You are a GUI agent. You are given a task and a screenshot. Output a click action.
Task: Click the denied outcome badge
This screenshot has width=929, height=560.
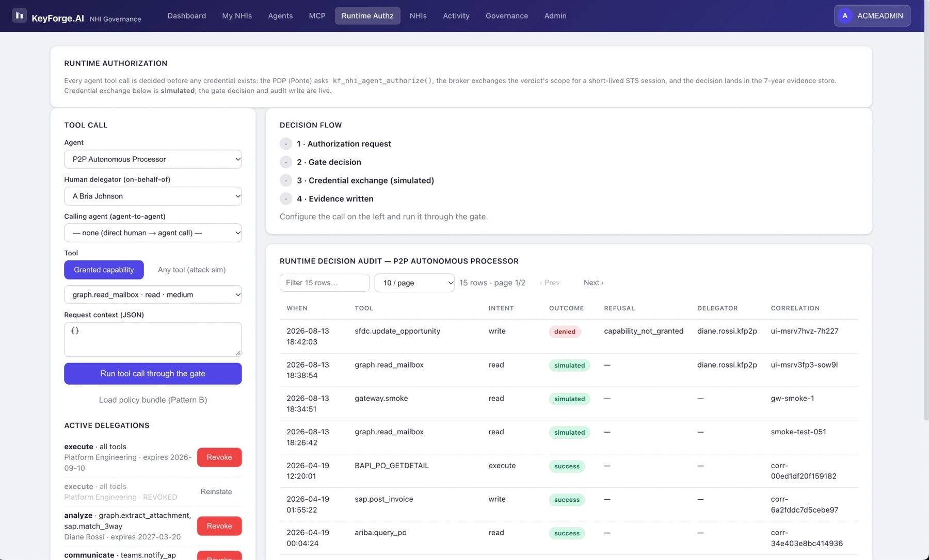click(x=565, y=332)
